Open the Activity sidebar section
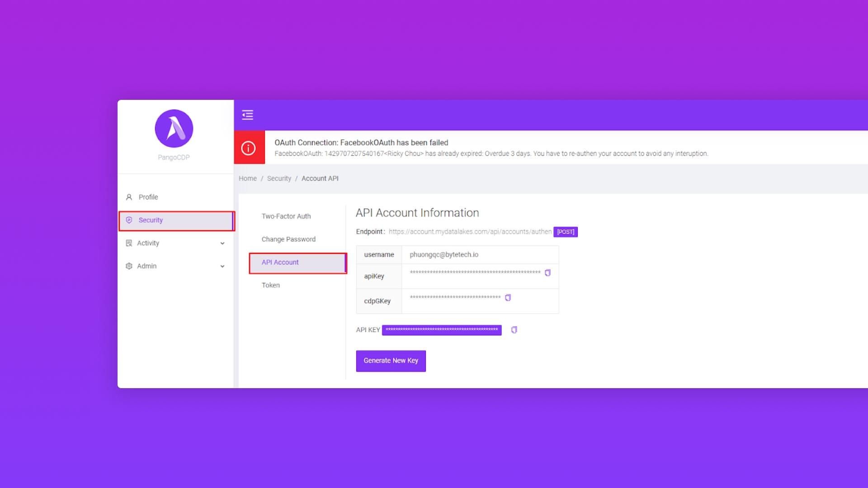Image resolution: width=868 pixels, height=488 pixels. coord(148,243)
